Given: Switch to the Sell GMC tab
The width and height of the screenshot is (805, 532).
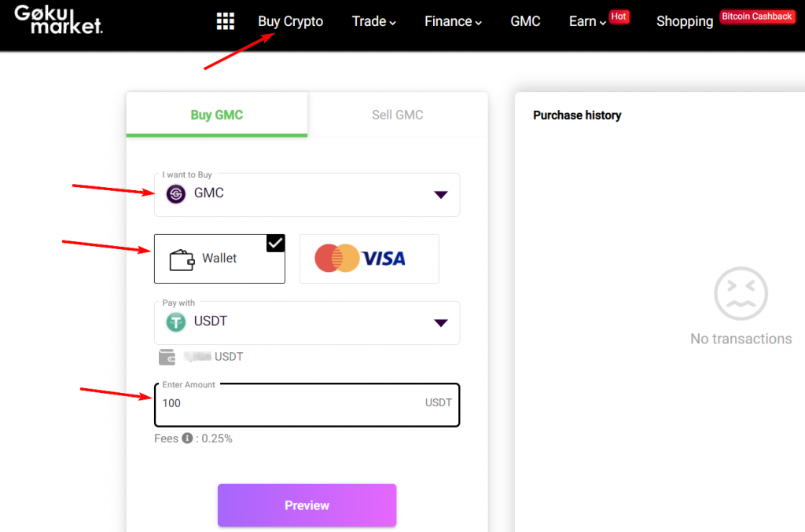Looking at the screenshot, I should pyautogui.click(x=397, y=115).
